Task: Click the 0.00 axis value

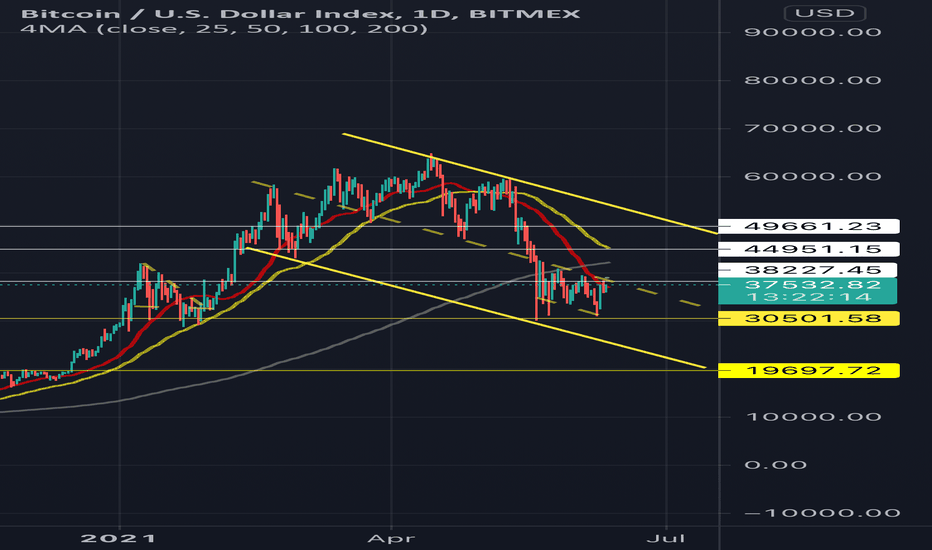Action: click(775, 465)
